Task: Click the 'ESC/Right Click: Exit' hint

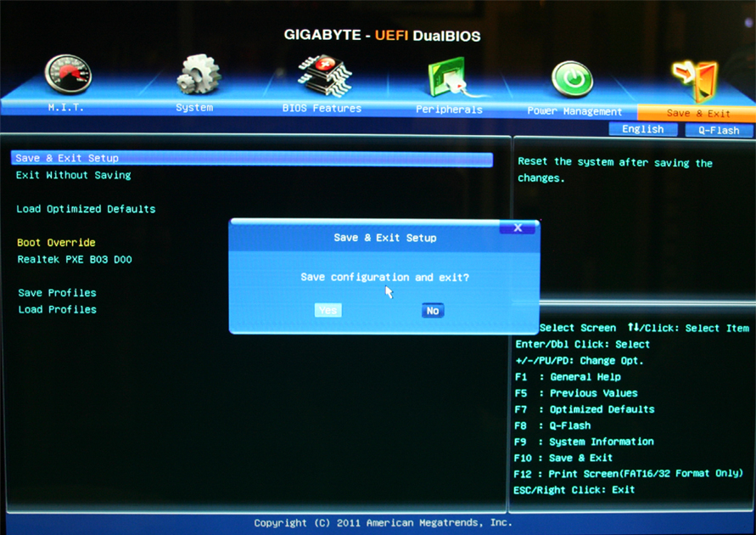Action: (574, 490)
